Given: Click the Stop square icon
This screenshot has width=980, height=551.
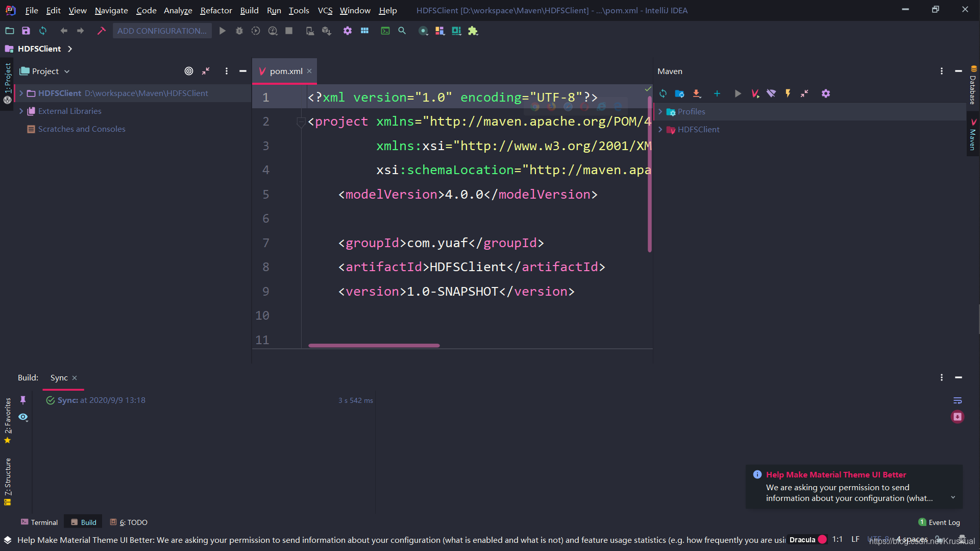Looking at the screenshot, I should pyautogui.click(x=289, y=31).
